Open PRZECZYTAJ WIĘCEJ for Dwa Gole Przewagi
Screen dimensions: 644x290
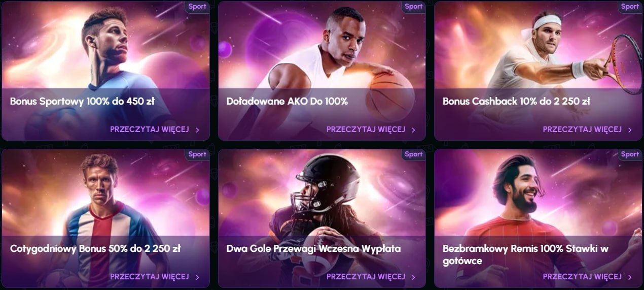point(366,277)
